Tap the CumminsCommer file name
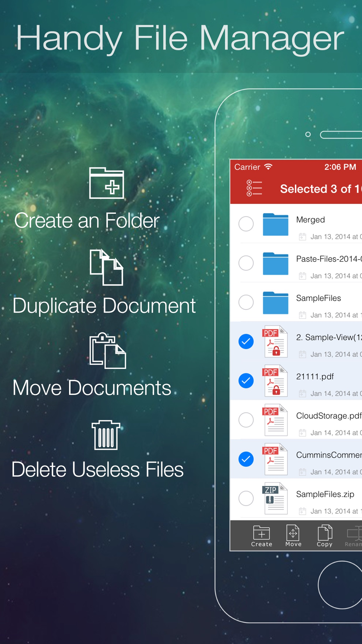362x644 pixels. click(x=329, y=455)
